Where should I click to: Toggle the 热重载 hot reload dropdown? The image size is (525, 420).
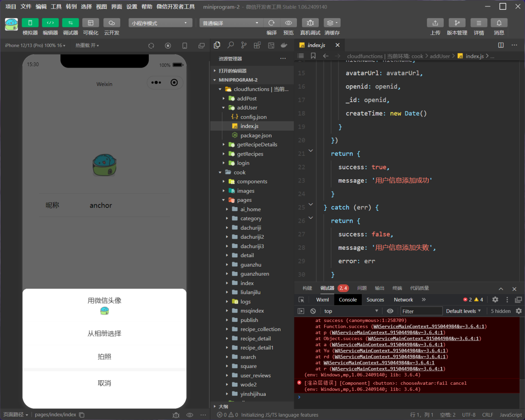[87, 46]
